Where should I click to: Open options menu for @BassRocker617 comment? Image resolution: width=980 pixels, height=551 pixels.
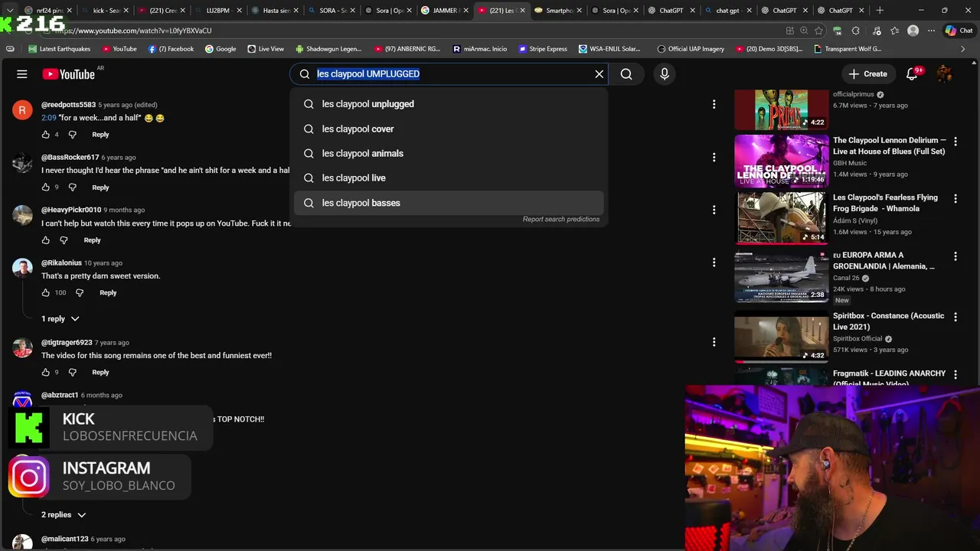click(x=714, y=157)
